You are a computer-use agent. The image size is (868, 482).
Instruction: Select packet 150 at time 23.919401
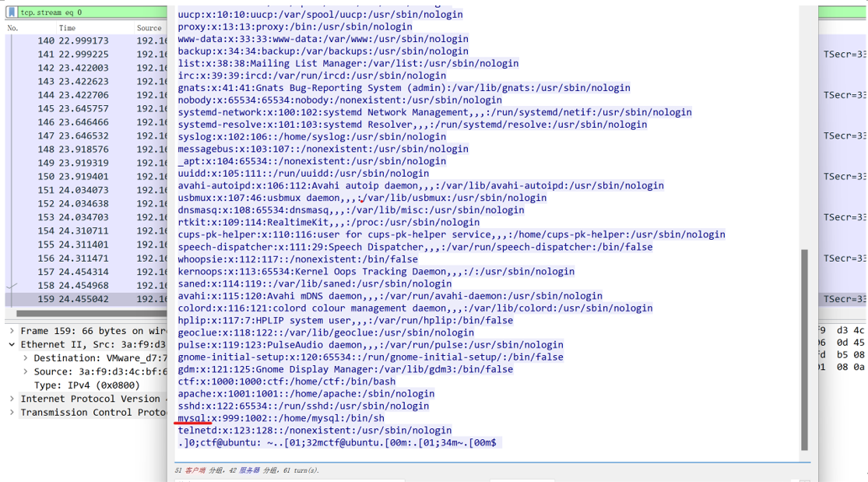(x=86, y=176)
